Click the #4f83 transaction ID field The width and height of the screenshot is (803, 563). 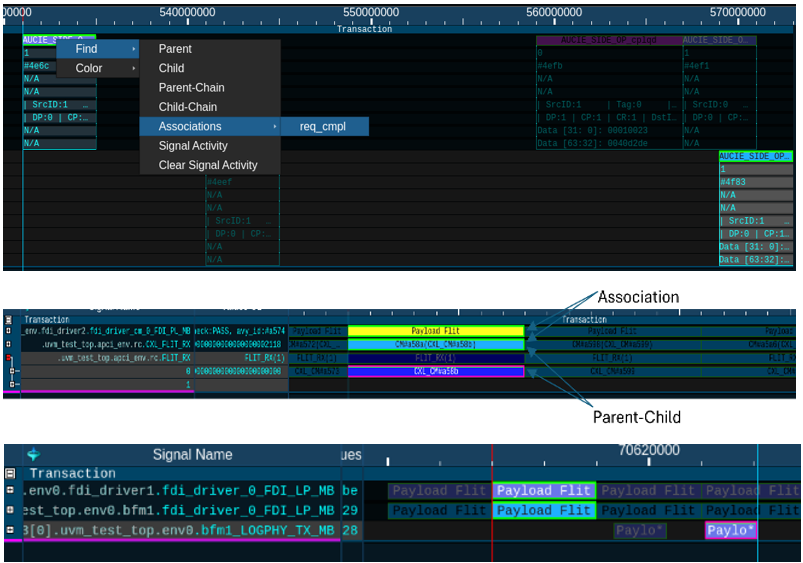(756, 182)
